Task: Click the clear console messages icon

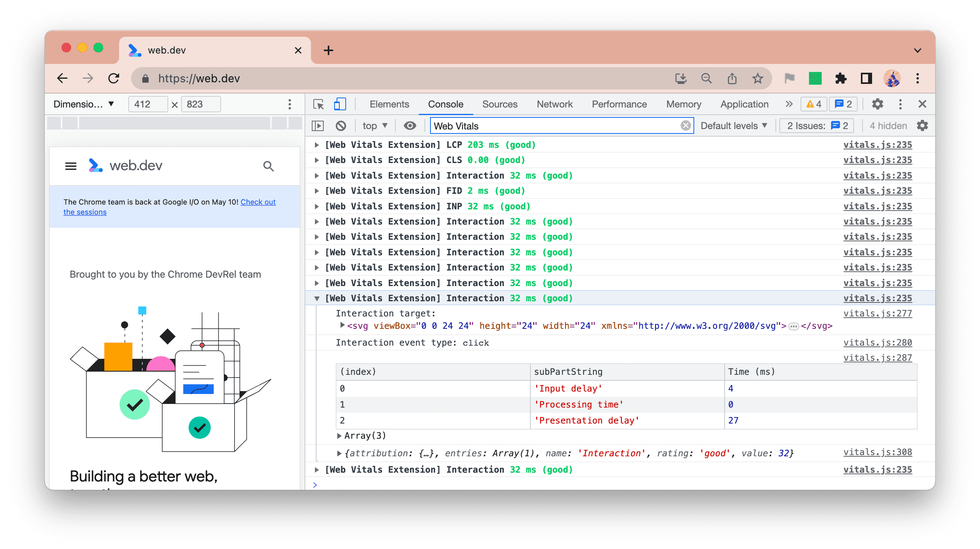Action: click(x=341, y=126)
